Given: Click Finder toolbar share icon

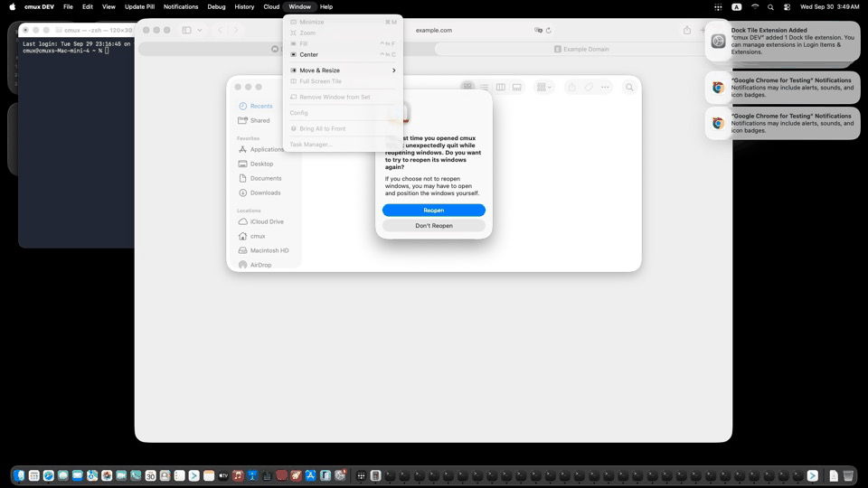Looking at the screenshot, I should click(x=571, y=87).
